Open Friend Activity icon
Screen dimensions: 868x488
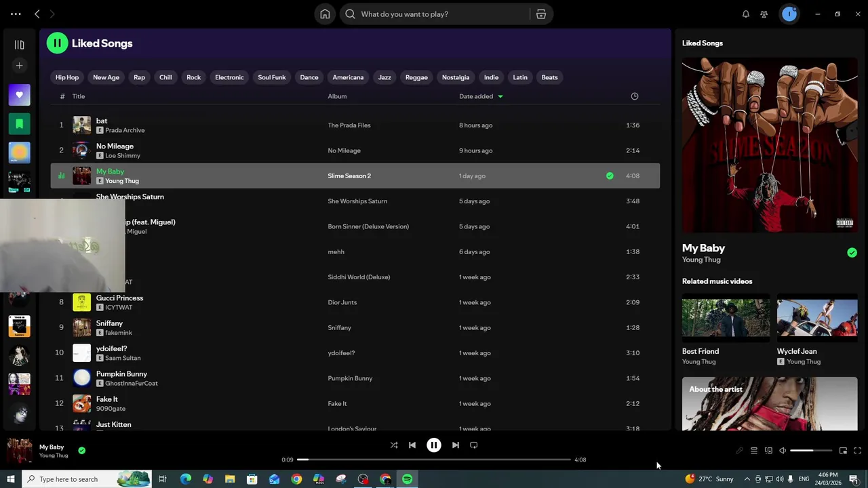(764, 14)
